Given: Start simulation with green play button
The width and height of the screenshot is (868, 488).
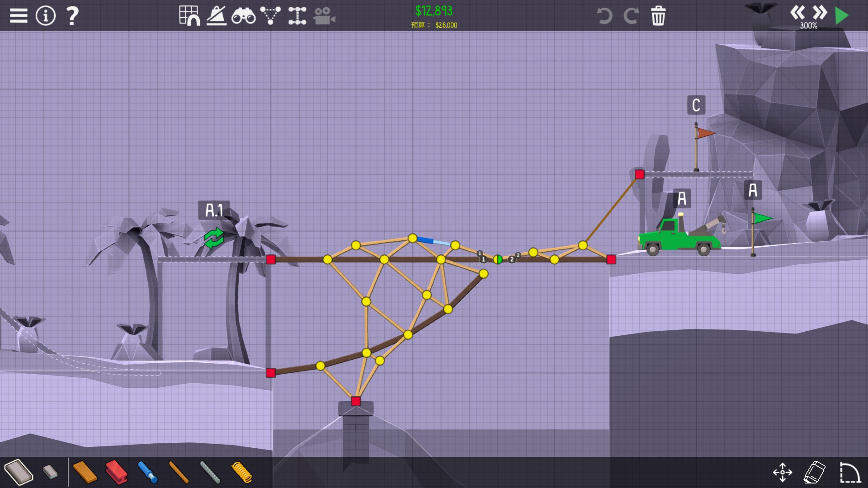Looking at the screenshot, I should [x=841, y=16].
